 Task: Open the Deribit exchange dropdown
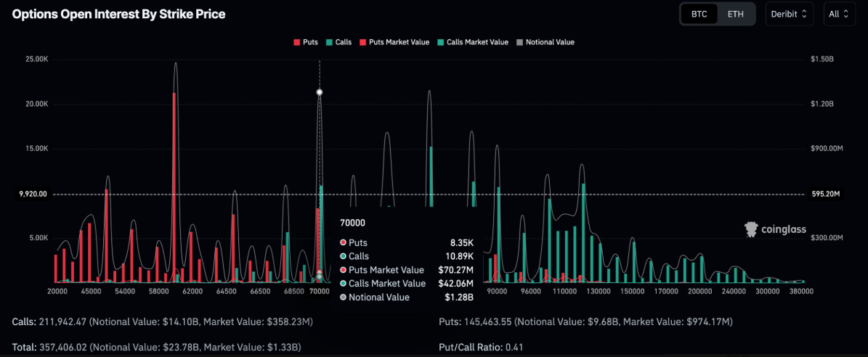(x=790, y=14)
